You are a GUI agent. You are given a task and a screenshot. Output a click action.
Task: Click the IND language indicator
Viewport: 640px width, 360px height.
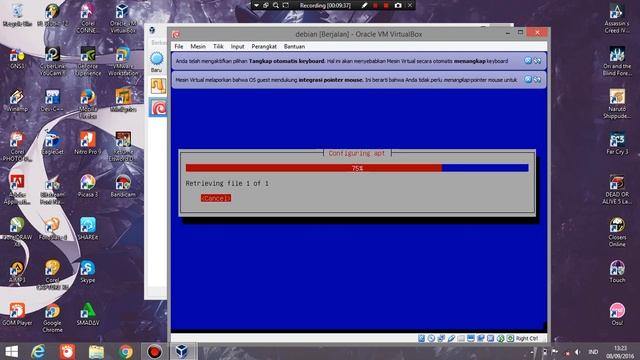click(593, 352)
